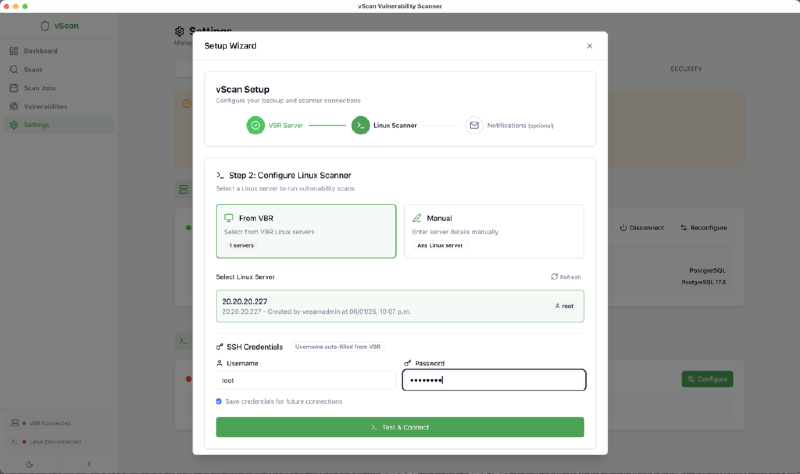Toggle Save credentials for future connections checkbox
Screen dimensions: 800x474
[219, 402]
